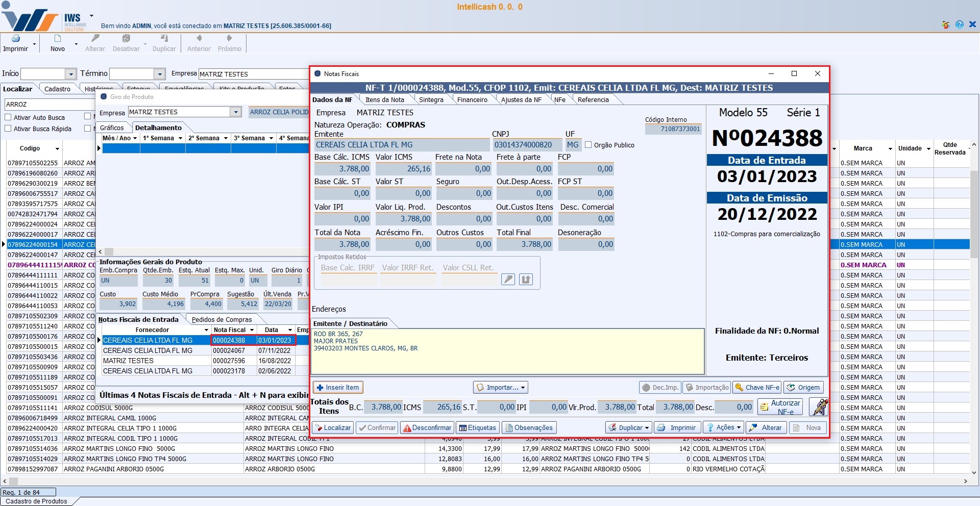Open the Imprimir toolbar dropdown arrow
Viewport: 980px width, 506px height.
[x=34, y=44]
